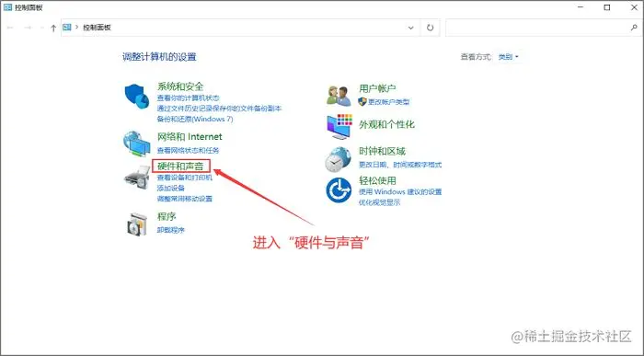
Task: Open the 程序 category
Action: point(167,216)
